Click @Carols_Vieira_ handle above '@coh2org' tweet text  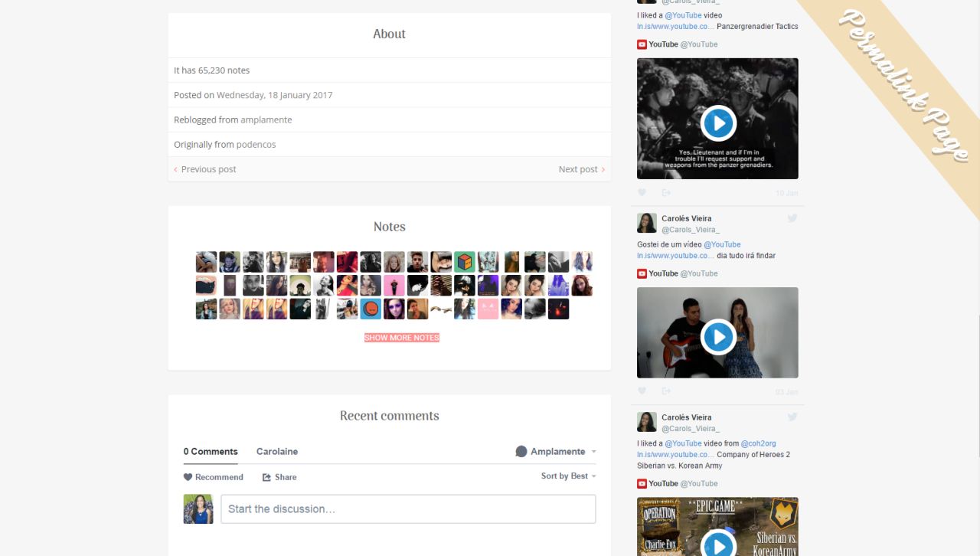pos(691,429)
